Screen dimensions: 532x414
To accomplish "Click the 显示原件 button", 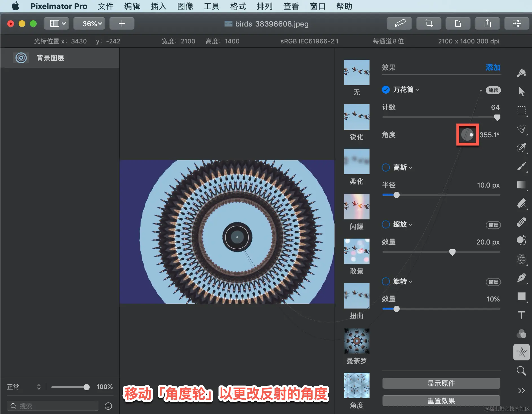I will (441, 383).
